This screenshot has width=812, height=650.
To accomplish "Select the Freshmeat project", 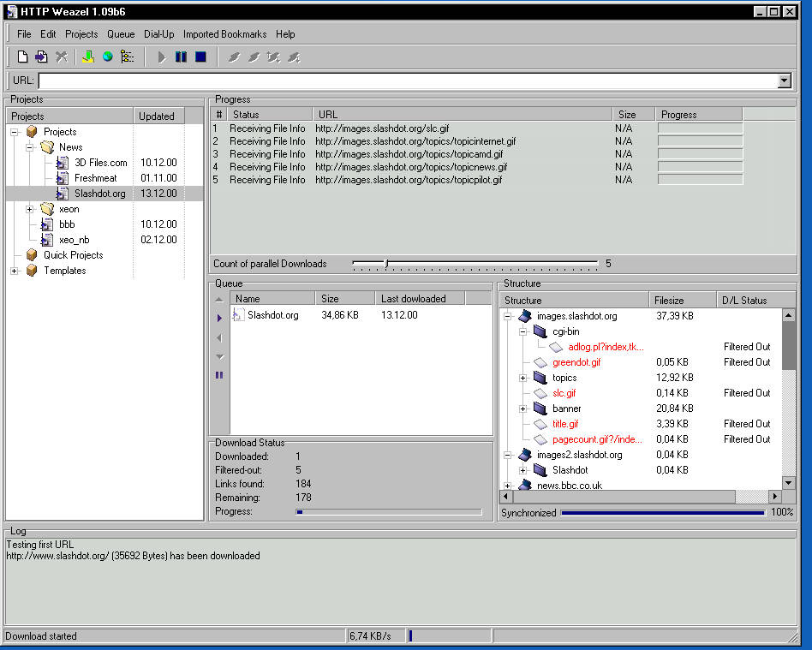I will [x=93, y=178].
